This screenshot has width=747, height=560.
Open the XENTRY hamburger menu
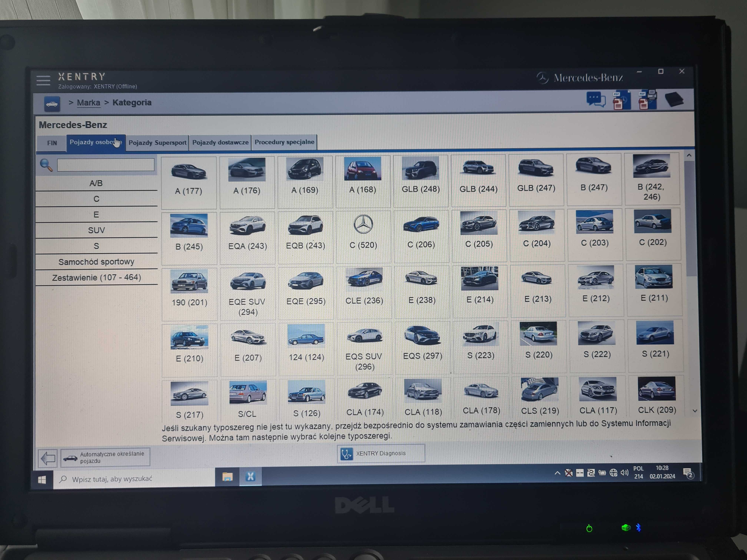tap(43, 80)
